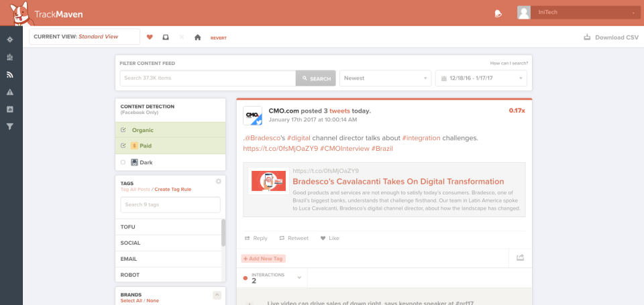Expand the Interactions chevron
Image resolution: width=644 pixels, height=305 pixels.
[x=299, y=278]
